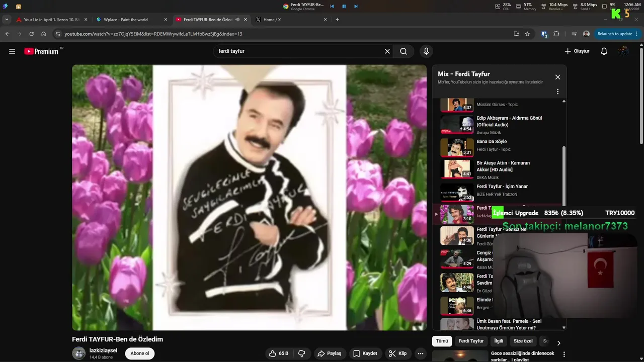Select the Ferdi Tayfur filter chip

471,341
